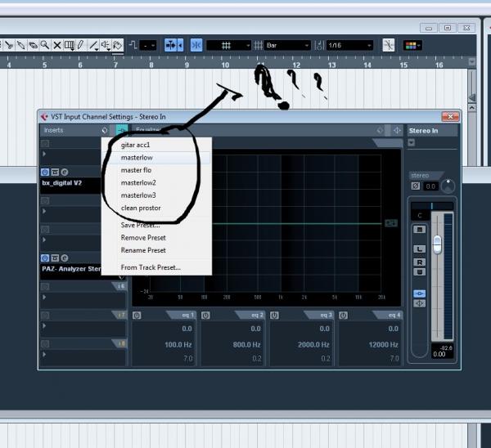Expand the dropdown arrow below Stereo In
Screen dimensions: 491x448
[x=412, y=142]
